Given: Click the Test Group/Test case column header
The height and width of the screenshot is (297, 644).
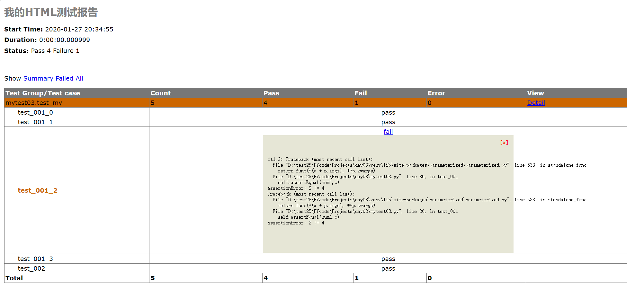Looking at the screenshot, I should click(43, 93).
